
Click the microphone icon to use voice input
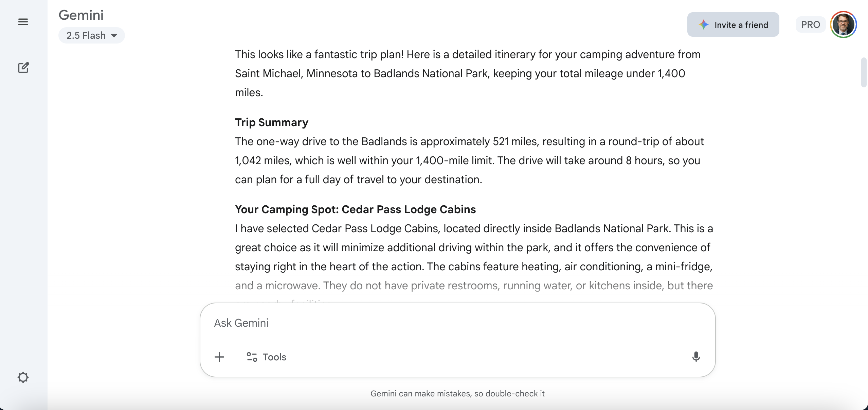pyautogui.click(x=696, y=357)
